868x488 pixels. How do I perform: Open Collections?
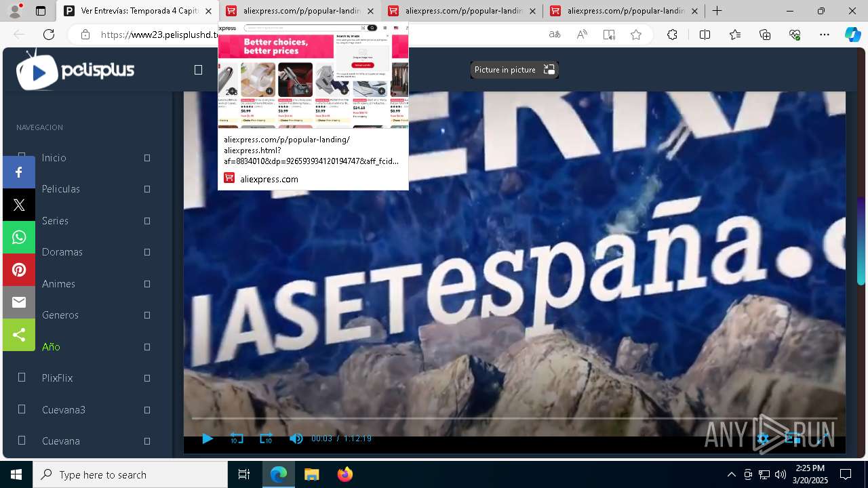coord(765,35)
